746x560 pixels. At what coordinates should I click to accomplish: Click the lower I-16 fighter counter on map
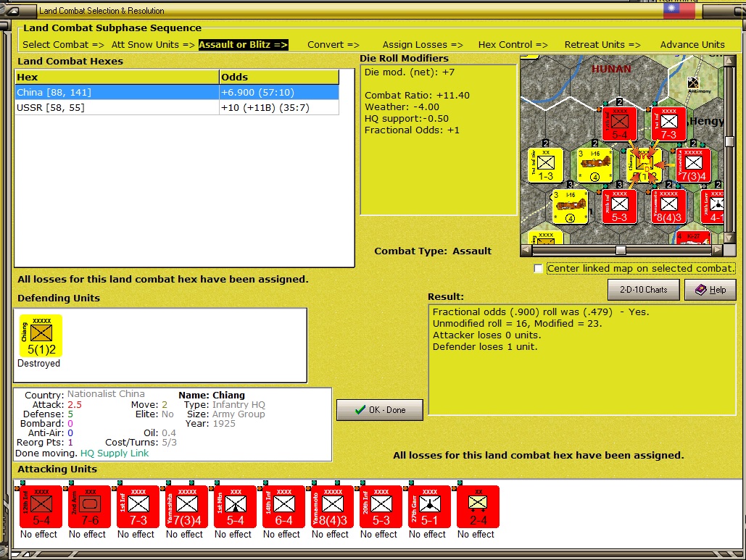(x=570, y=206)
